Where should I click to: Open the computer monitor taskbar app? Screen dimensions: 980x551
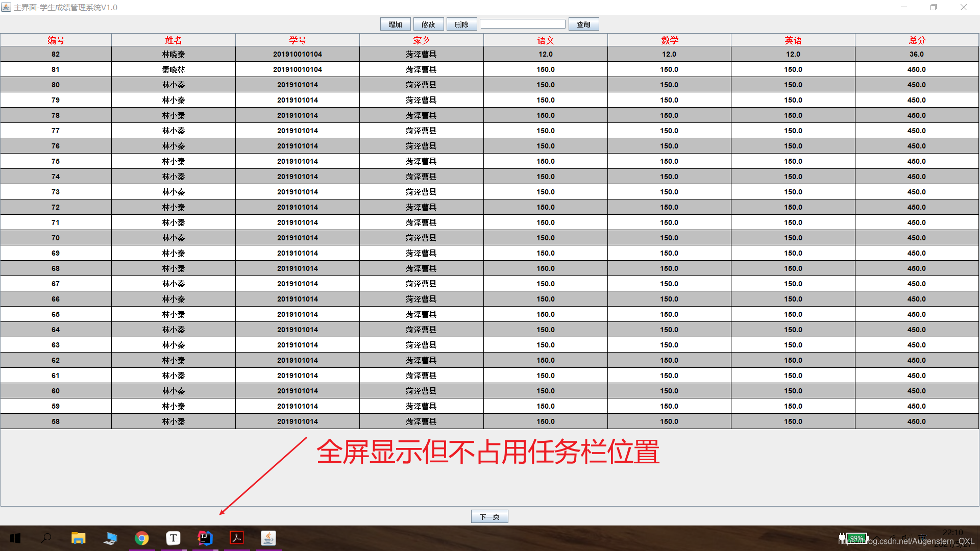[x=110, y=538]
